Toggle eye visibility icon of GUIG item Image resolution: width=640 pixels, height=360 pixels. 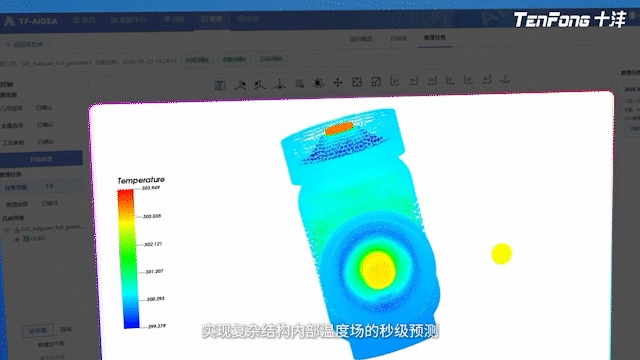click(17, 239)
